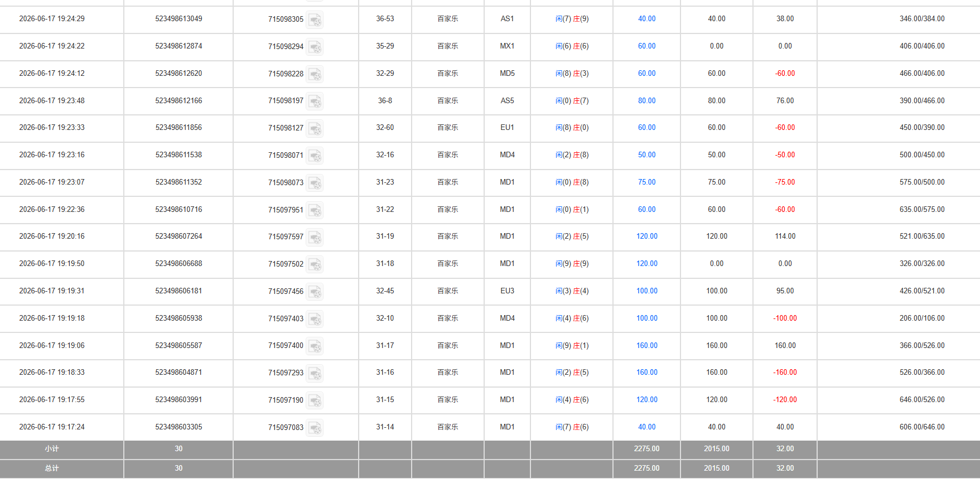Click result 闲(9) 庄(9) for round 31-18
The width and height of the screenshot is (980, 488).
tap(572, 264)
